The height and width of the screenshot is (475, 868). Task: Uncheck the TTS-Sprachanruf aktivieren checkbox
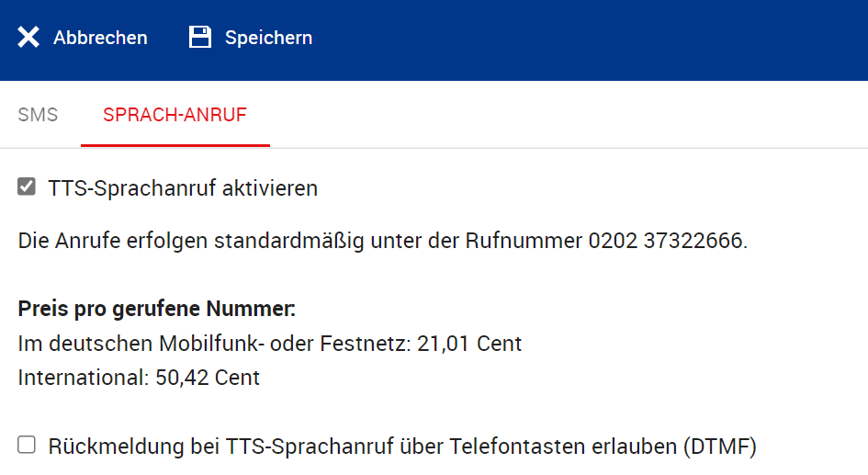click(27, 187)
